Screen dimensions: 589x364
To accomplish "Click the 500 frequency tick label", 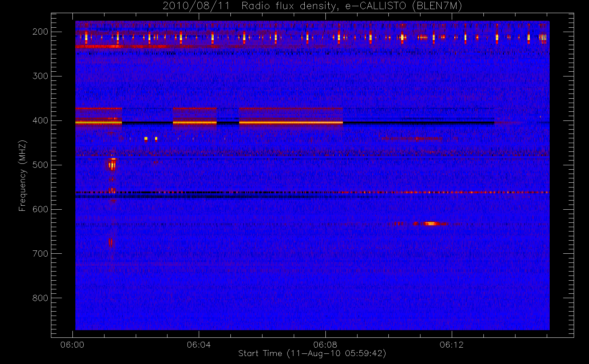I will point(40,165).
